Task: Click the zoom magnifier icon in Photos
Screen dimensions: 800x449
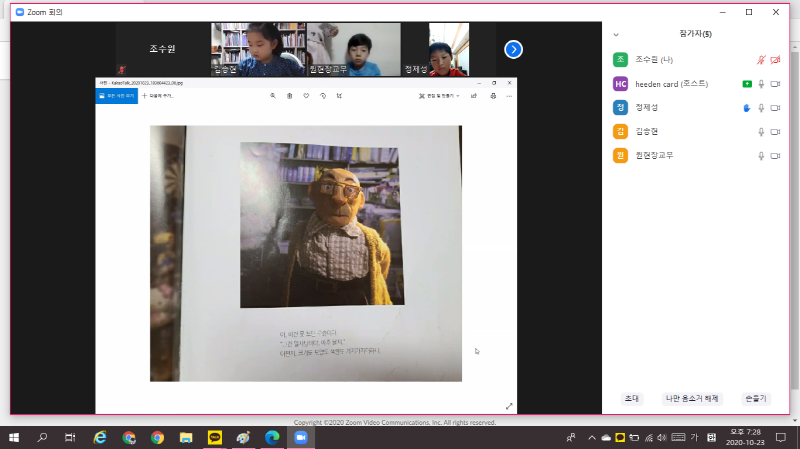Action: [273, 96]
